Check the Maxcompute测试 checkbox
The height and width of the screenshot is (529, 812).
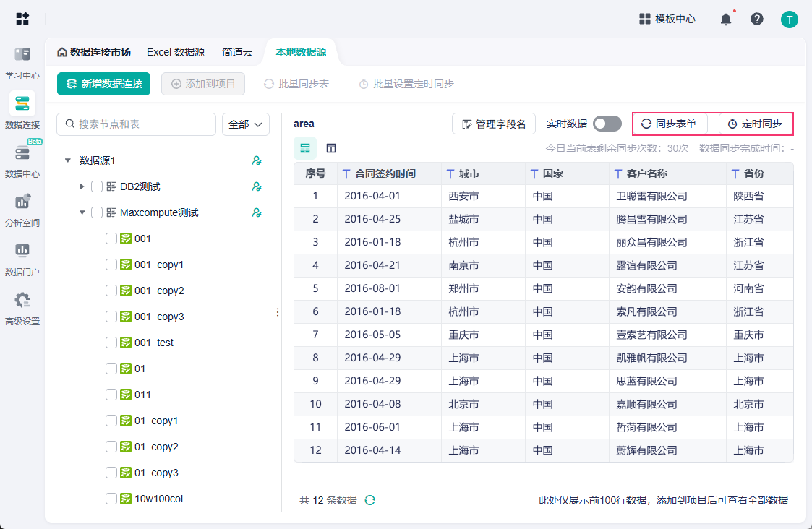pos(97,212)
